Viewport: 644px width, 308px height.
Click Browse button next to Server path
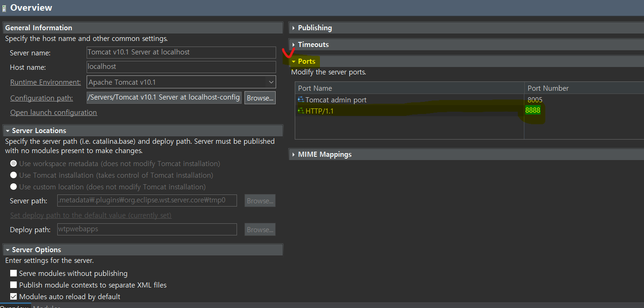260,201
